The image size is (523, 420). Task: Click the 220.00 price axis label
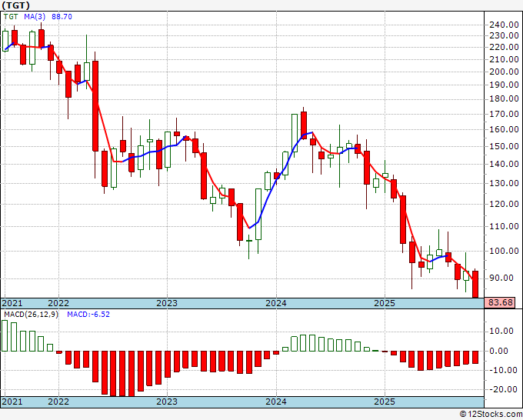click(504, 48)
